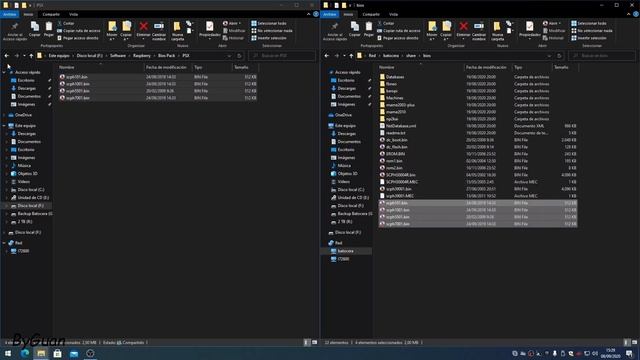Open address bar history dropdown in left window
The width and height of the screenshot is (640, 360).
pyautogui.click(x=229, y=56)
